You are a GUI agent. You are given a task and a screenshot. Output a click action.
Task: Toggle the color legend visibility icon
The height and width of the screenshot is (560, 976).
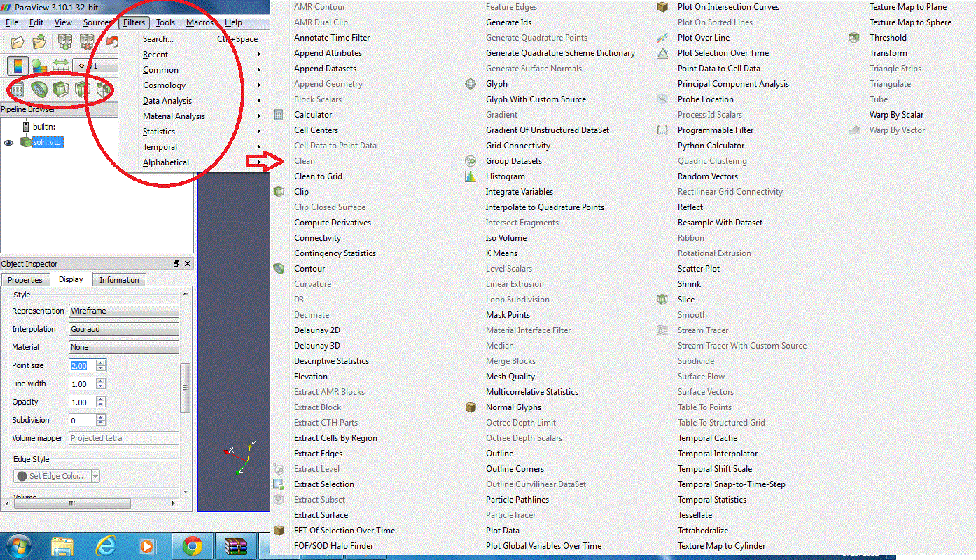tap(18, 66)
